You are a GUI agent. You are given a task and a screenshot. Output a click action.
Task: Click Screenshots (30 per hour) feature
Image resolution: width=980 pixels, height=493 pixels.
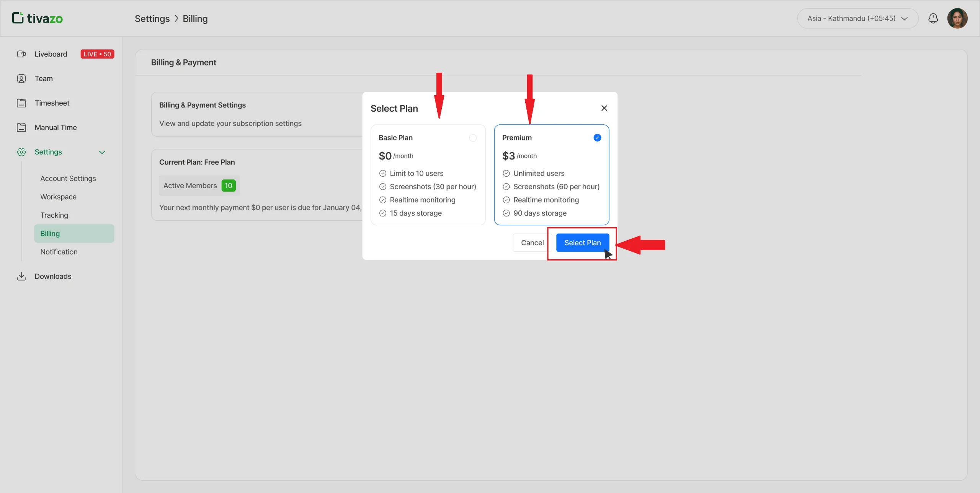[x=433, y=187]
